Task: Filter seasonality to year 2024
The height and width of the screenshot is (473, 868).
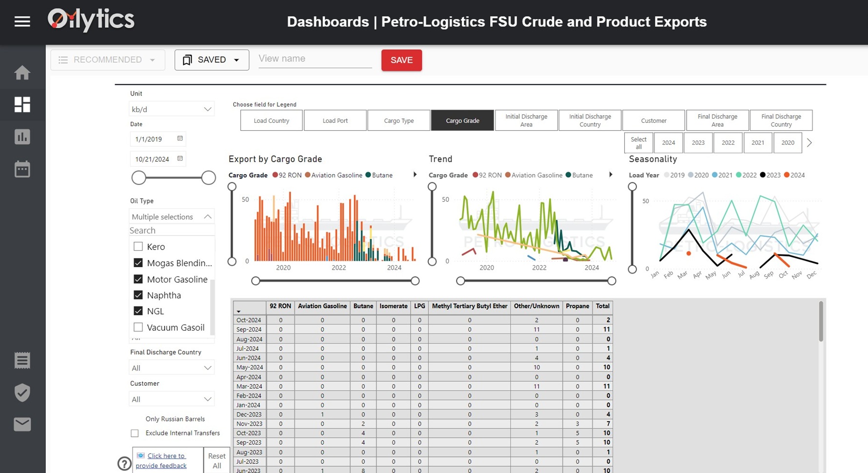Action: coord(669,143)
